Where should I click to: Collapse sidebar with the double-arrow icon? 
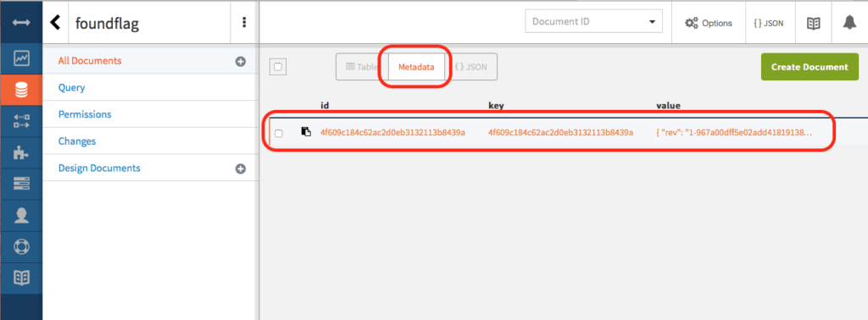(21, 22)
